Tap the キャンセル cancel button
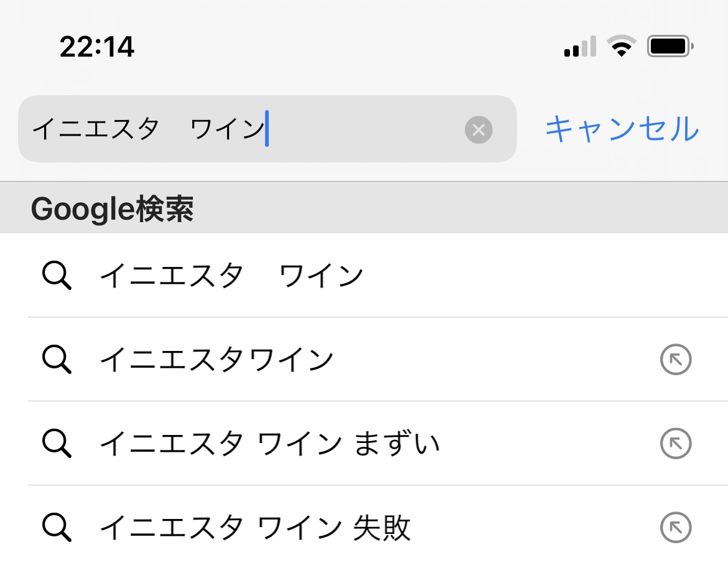This screenshot has height=565, width=728. coord(622,129)
